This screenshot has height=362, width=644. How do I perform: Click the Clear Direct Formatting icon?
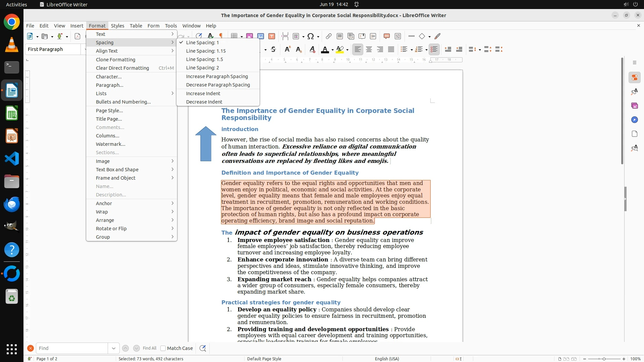[x=312, y=49]
